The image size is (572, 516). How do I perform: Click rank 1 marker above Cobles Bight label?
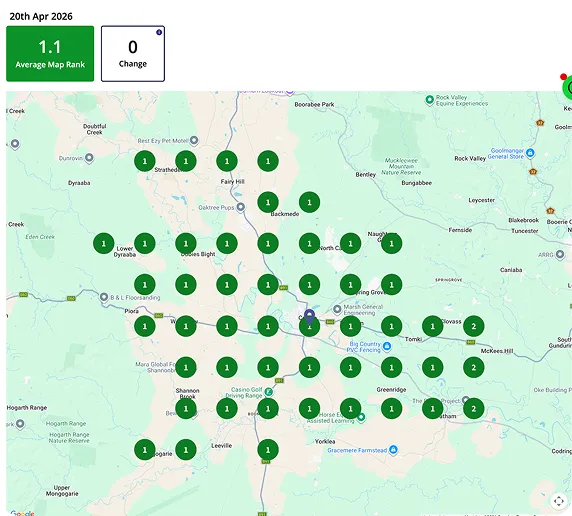coord(186,243)
